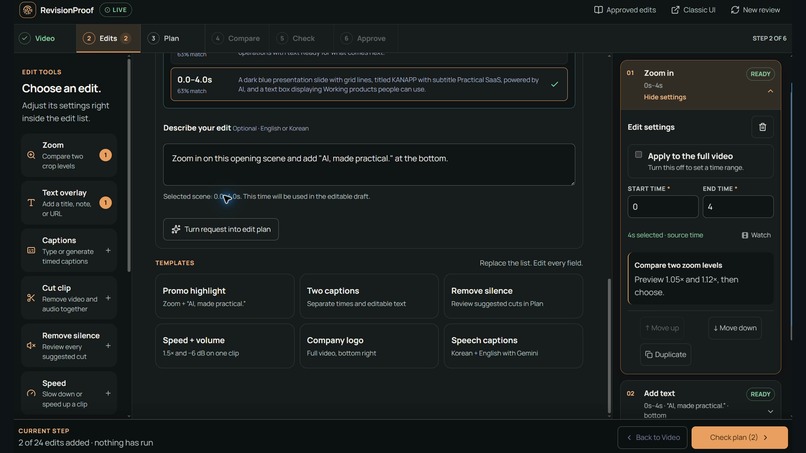806x453 pixels.
Task: Duplicate the Zoom in edit
Action: coord(666,354)
